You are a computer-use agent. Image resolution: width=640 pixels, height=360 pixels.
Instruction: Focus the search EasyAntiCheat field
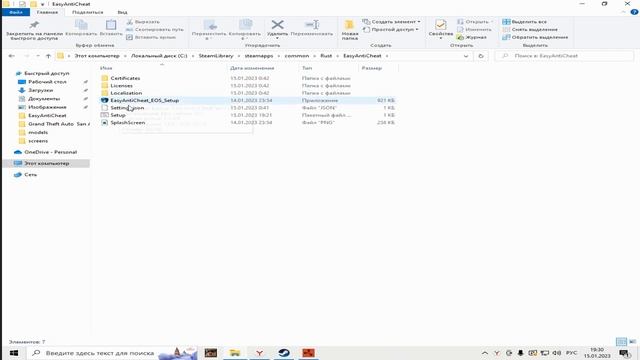[x=564, y=56]
